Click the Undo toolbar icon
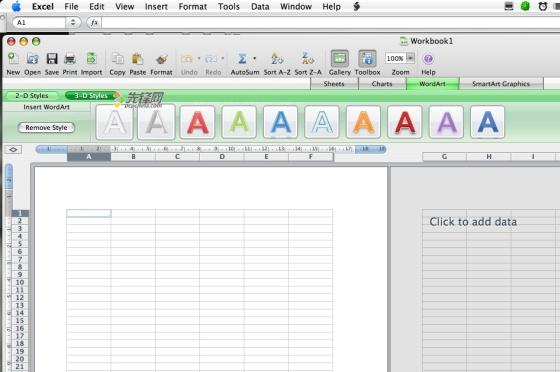This screenshot has height=372, width=560. tap(187, 59)
